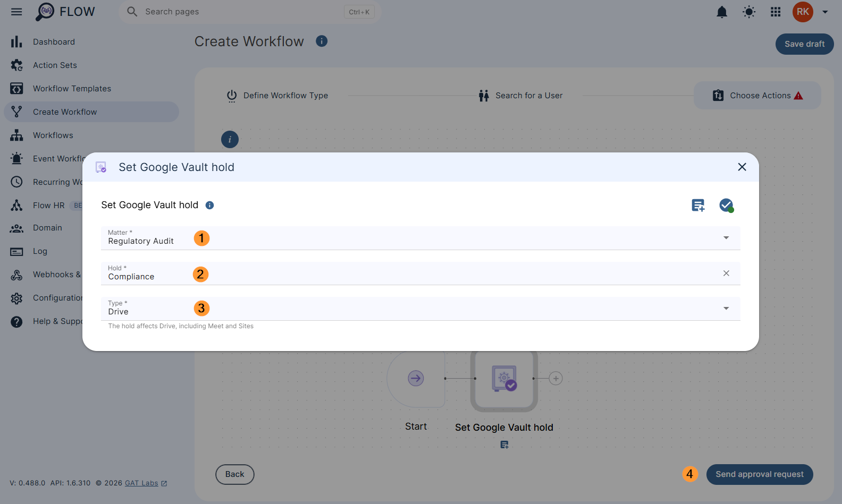Click the round info button on the canvas
842x504 pixels.
click(230, 140)
